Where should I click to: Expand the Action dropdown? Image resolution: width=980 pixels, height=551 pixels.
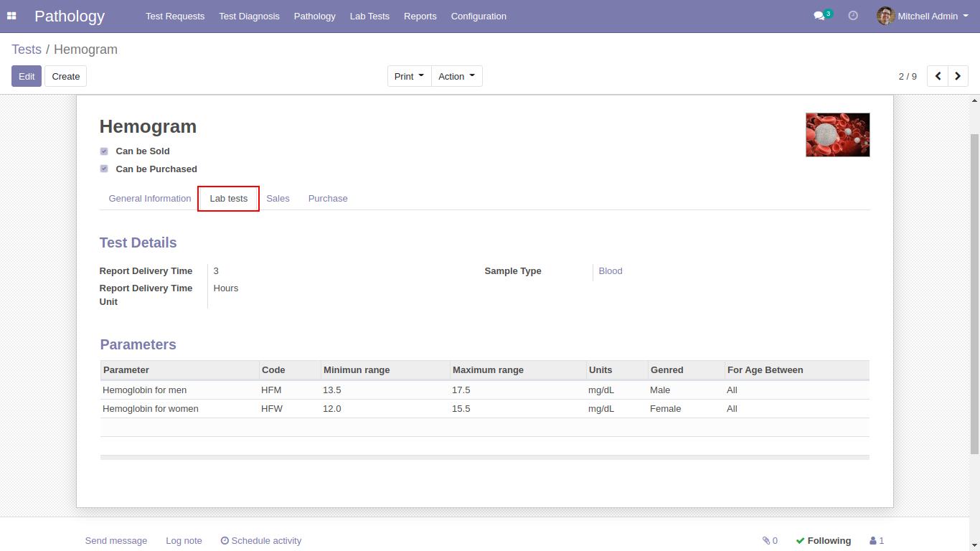coord(456,76)
